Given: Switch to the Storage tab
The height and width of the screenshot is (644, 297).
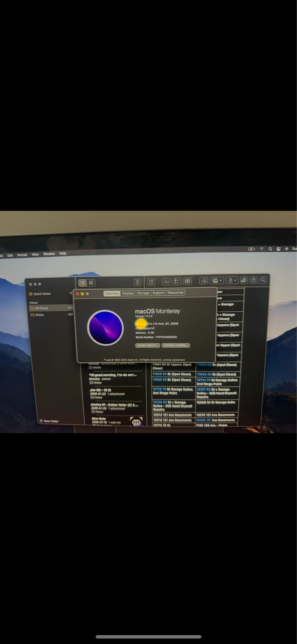Looking at the screenshot, I should 143,293.
